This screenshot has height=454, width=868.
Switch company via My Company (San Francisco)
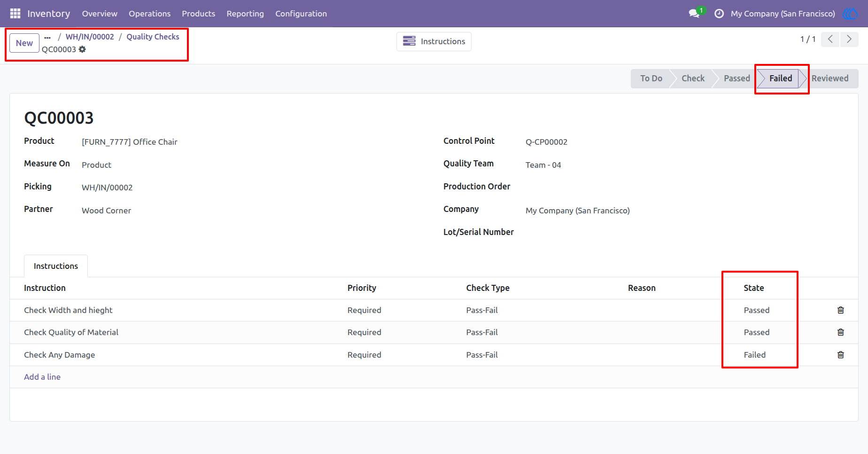(x=783, y=14)
